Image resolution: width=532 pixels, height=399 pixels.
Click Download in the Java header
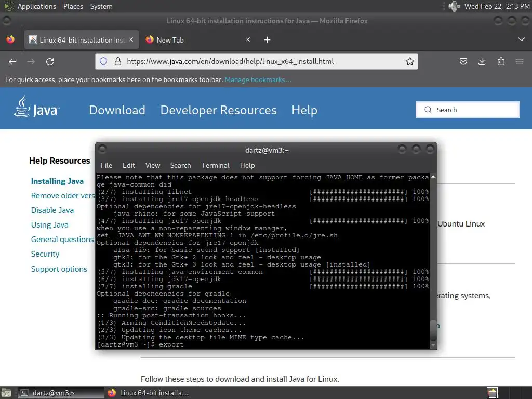[x=117, y=110]
